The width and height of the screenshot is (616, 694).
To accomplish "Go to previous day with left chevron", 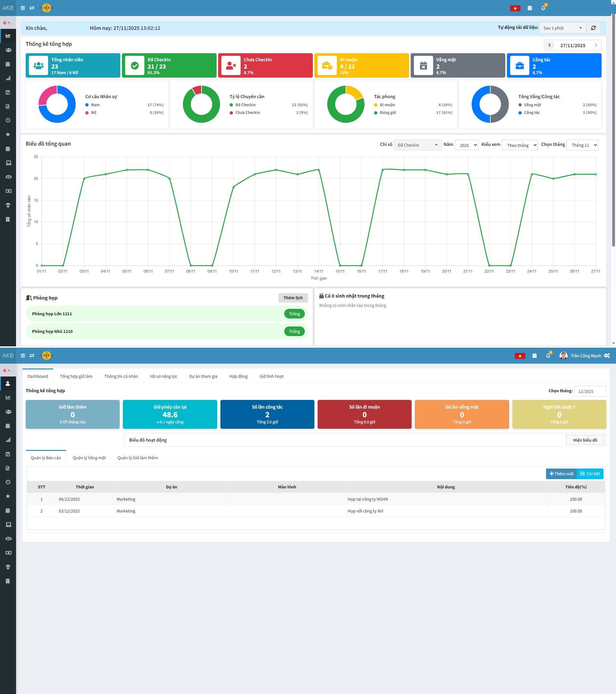I will [550, 45].
